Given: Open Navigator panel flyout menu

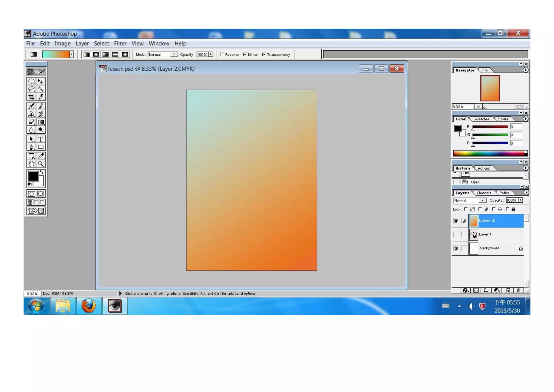Looking at the screenshot, I should coord(525,70).
